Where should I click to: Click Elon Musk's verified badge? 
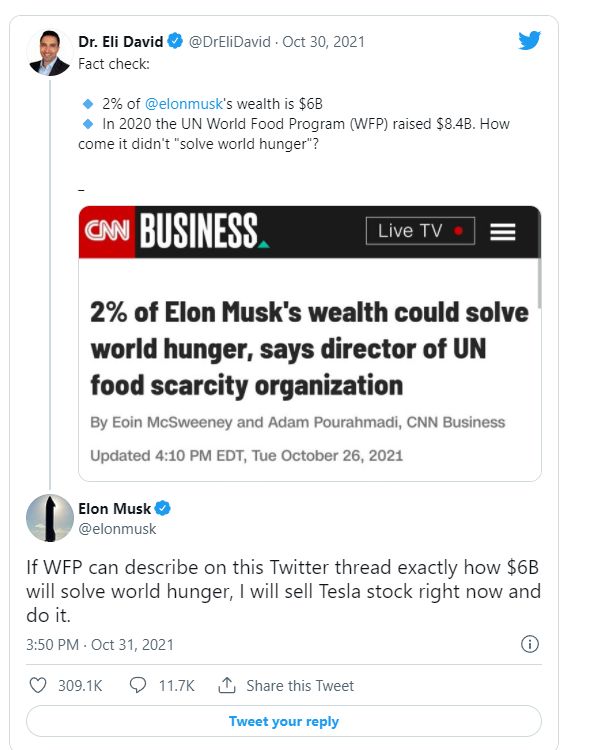tap(163, 508)
